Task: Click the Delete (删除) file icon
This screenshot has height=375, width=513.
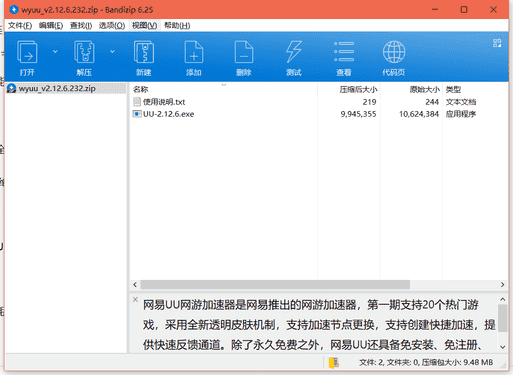Action: click(x=244, y=52)
